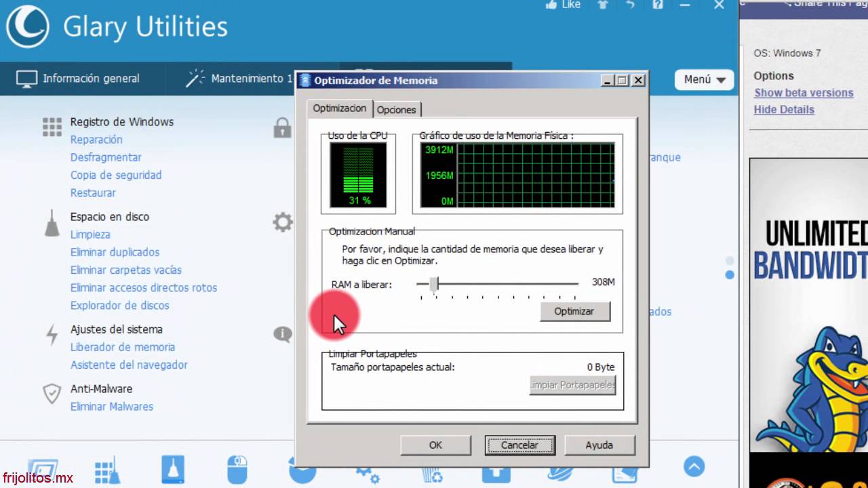Click the planet icon in bottom toolbar
The height and width of the screenshot is (488, 868).
[x=561, y=472]
